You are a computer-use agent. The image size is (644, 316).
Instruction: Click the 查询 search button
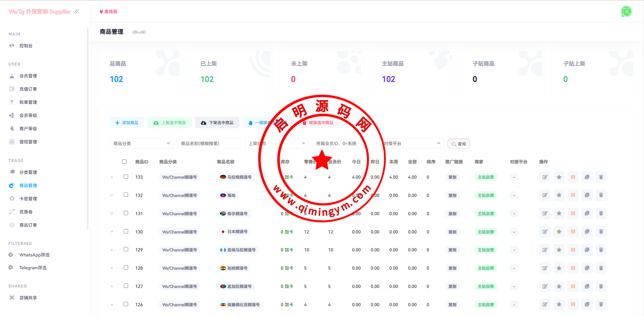pos(458,144)
